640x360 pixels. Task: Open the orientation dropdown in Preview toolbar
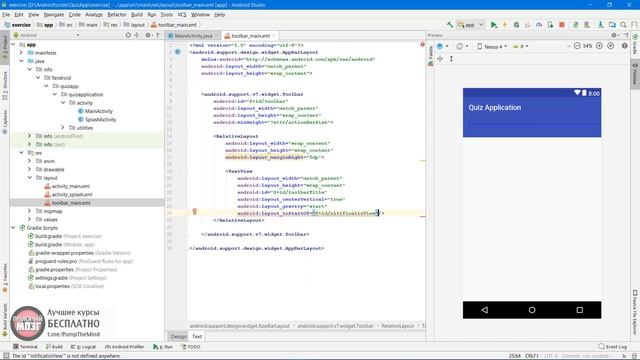(x=462, y=46)
